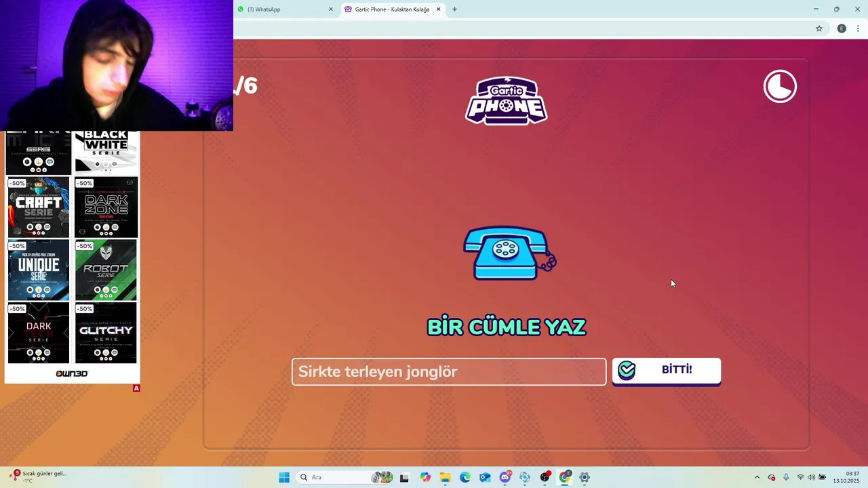Open the Robot Serie ad thumbnail
The height and width of the screenshot is (488, 868).
coord(106,270)
